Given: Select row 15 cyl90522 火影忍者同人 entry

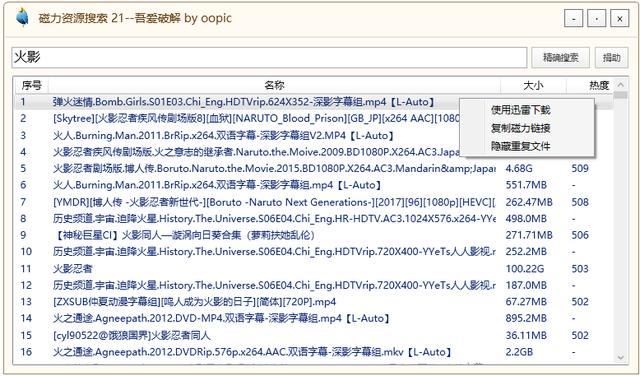Looking at the screenshot, I should 313,335.
